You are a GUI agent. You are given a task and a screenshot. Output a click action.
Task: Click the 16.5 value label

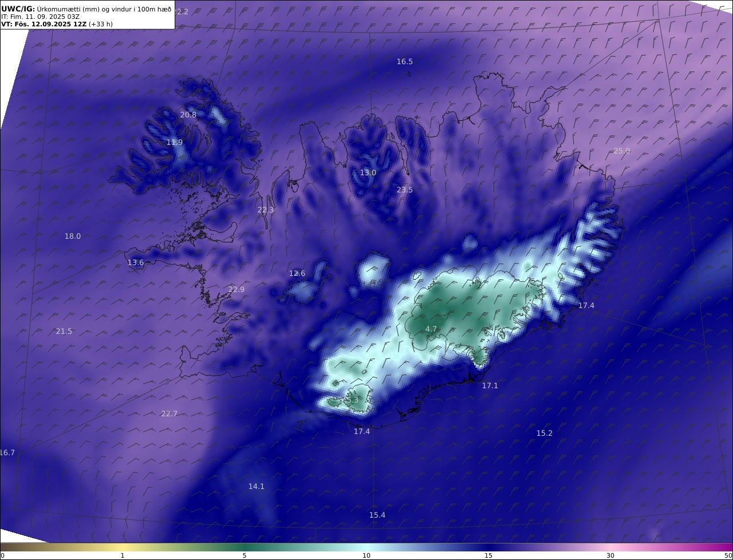click(405, 61)
